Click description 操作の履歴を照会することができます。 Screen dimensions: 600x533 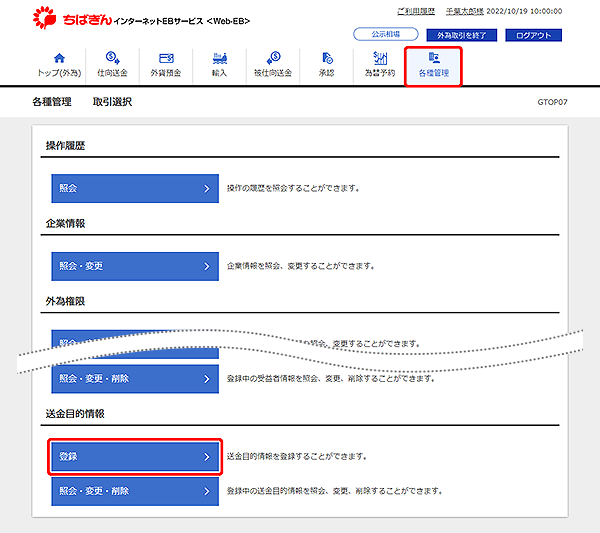[293, 188]
